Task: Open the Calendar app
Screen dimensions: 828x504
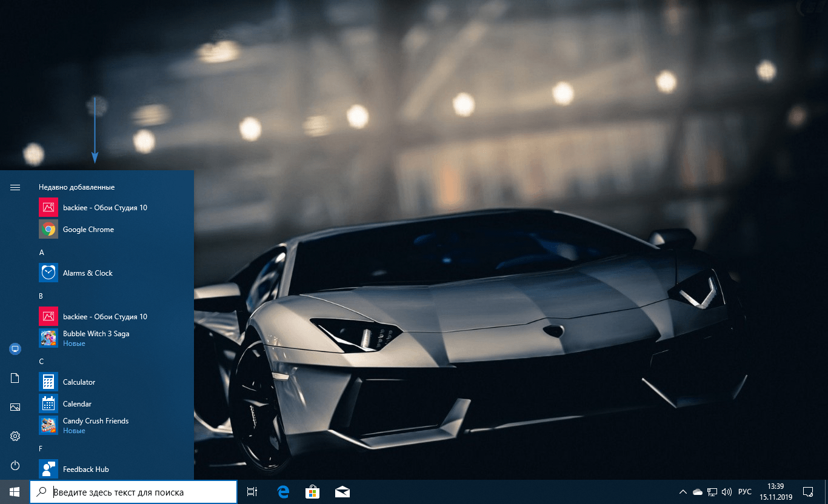Action: click(x=77, y=404)
